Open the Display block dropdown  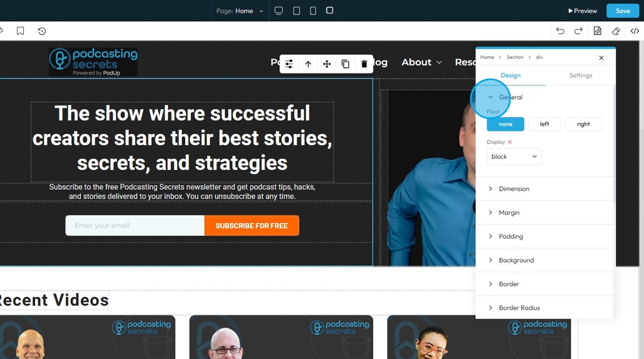coord(514,156)
